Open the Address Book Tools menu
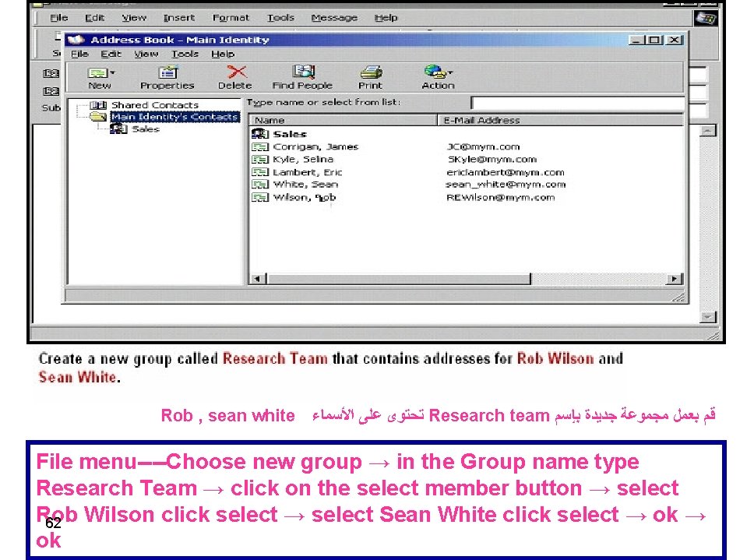Viewport: 747px width, 560px height. click(x=185, y=54)
